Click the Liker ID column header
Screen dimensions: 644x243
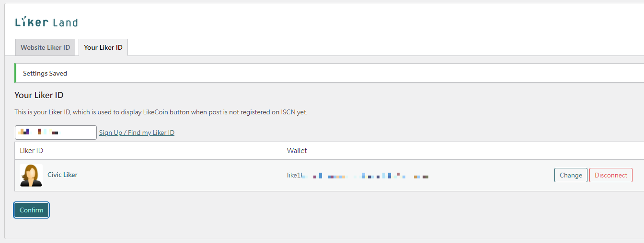pos(32,150)
